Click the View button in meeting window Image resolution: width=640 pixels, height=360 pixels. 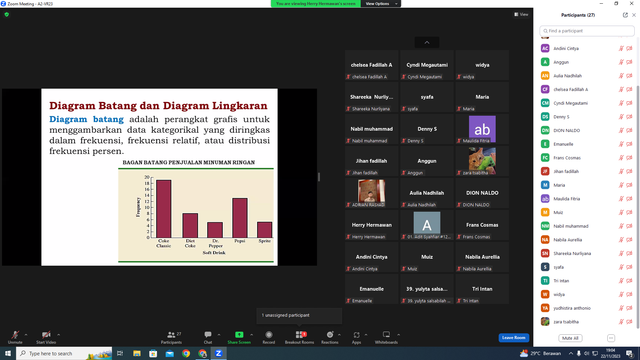(521, 14)
